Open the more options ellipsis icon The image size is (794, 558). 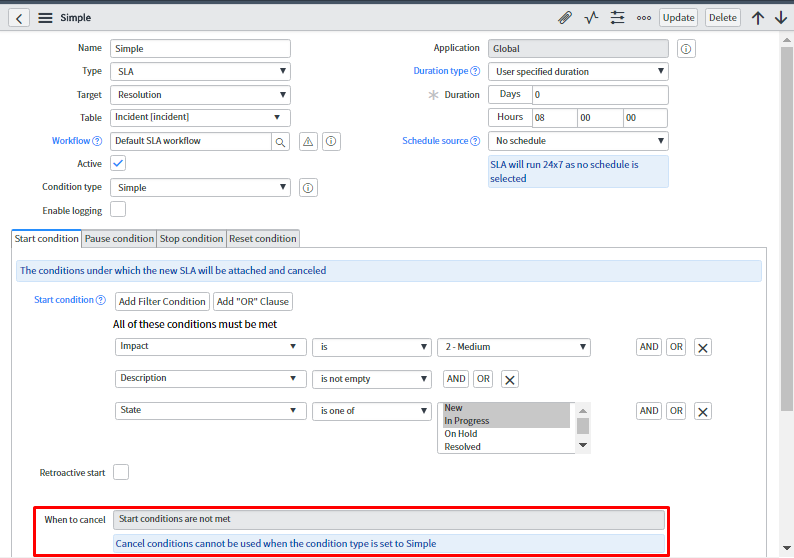tap(644, 18)
